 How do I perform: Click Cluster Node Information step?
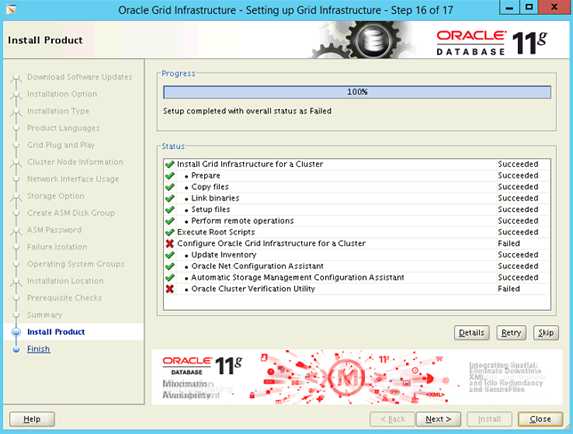pyautogui.click(x=75, y=162)
